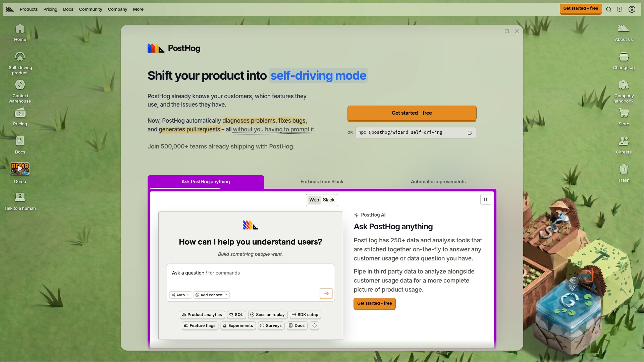Open the search icon in top bar
This screenshot has height=362, width=644.
[609, 9]
